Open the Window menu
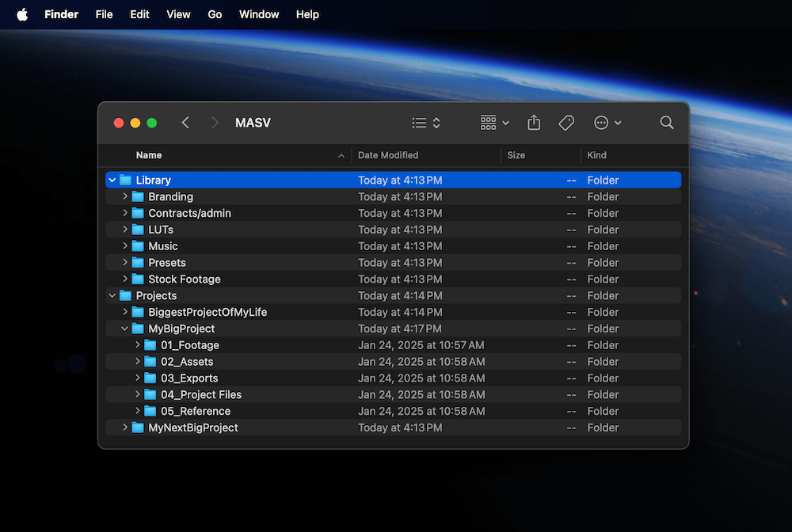This screenshot has height=532, width=792. pos(259,14)
